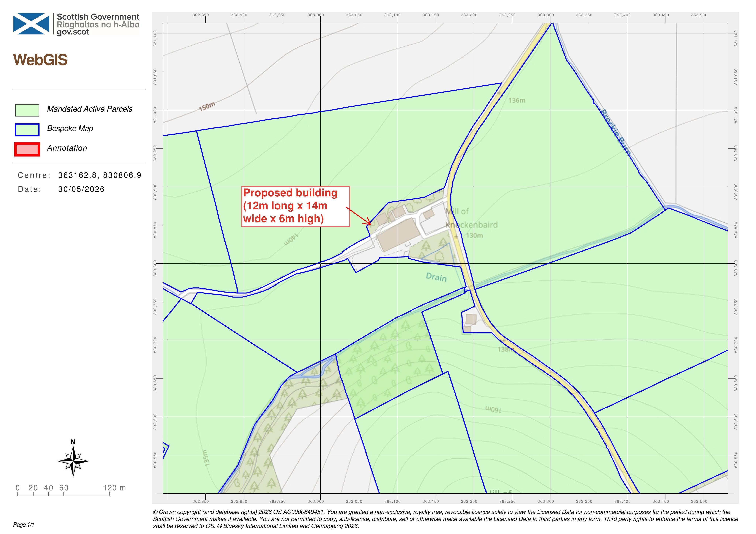Click the scale bar at 120 m

pyautogui.click(x=114, y=488)
